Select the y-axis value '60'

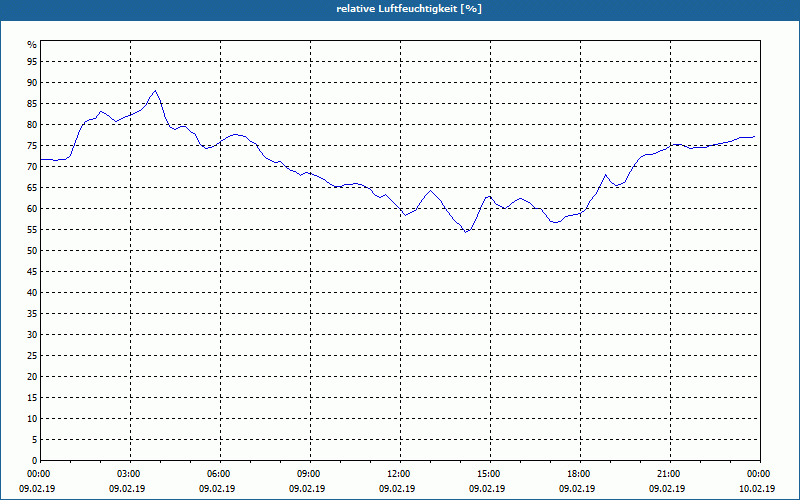tap(32, 209)
